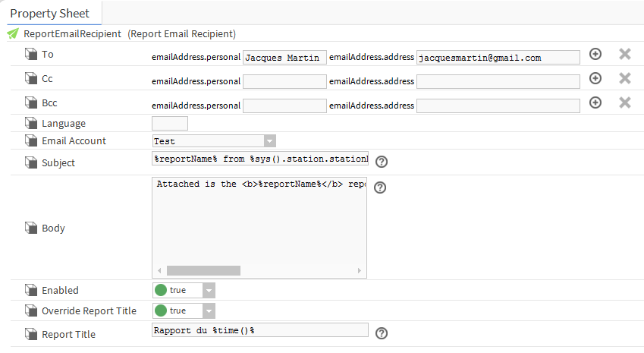This screenshot has height=353, width=644.
Task: Open help icon next to Report Title
Action: [x=382, y=333]
